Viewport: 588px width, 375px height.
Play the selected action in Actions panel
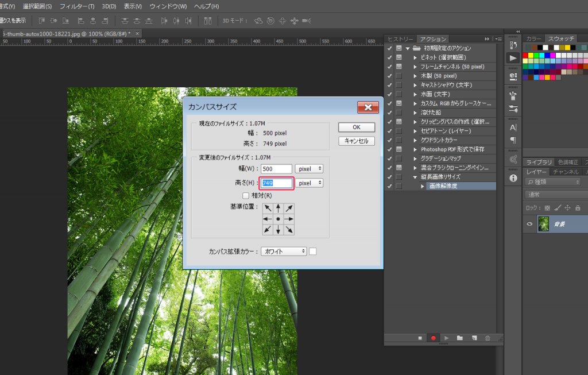coord(446,338)
